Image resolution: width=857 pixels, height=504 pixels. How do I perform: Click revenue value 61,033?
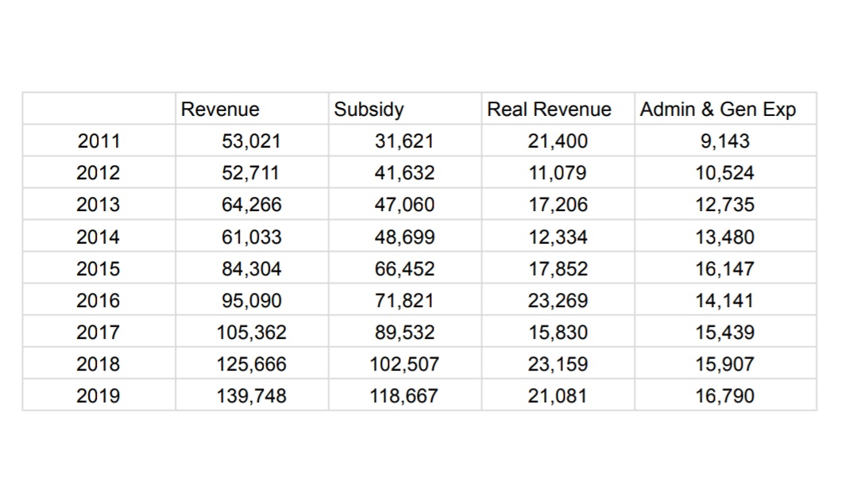[x=252, y=237]
